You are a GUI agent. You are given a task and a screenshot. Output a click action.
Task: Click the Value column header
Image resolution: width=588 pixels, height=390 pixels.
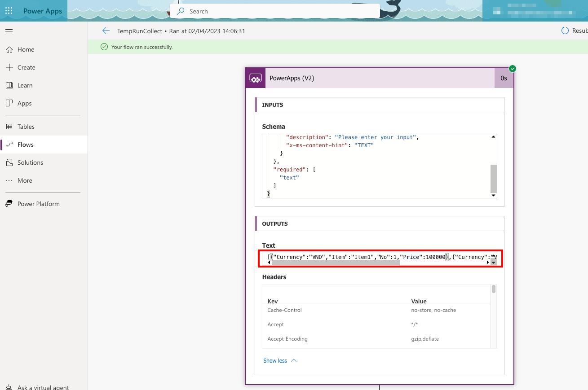tap(419, 301)
